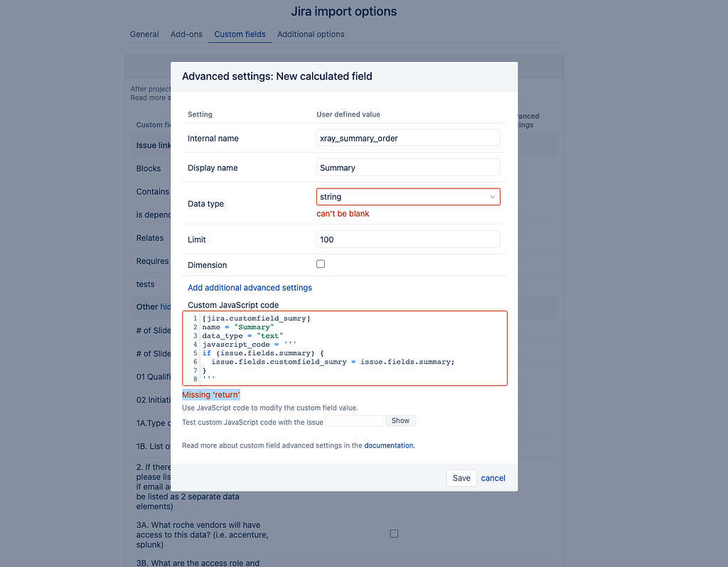The height and width of the screenshot is (567, 728).
Task: Save the new calculated field
Action: [x=461, y=478]
